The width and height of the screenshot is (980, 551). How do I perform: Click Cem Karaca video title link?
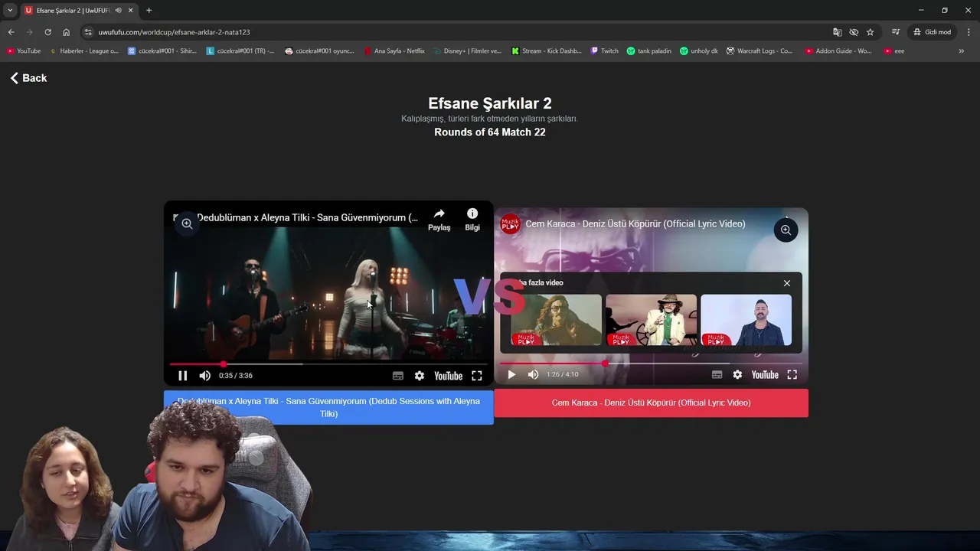click(x=635, y=224)
